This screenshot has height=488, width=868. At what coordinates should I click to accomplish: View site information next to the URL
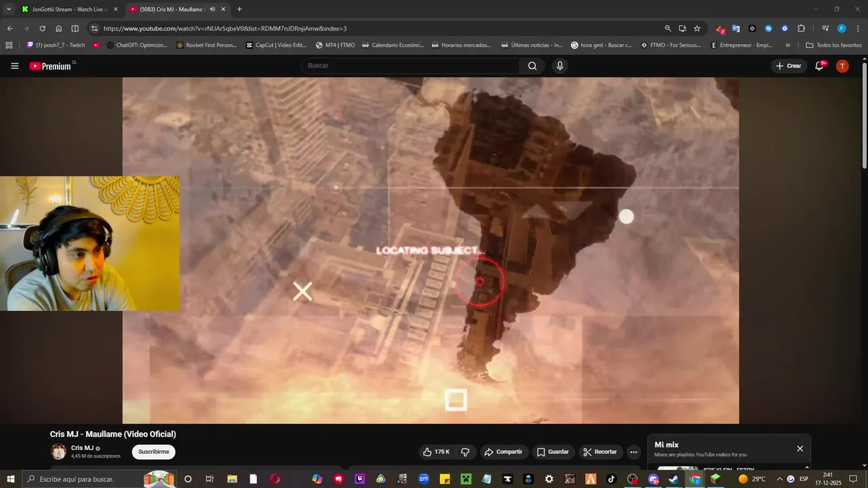(x=94, y=28)
